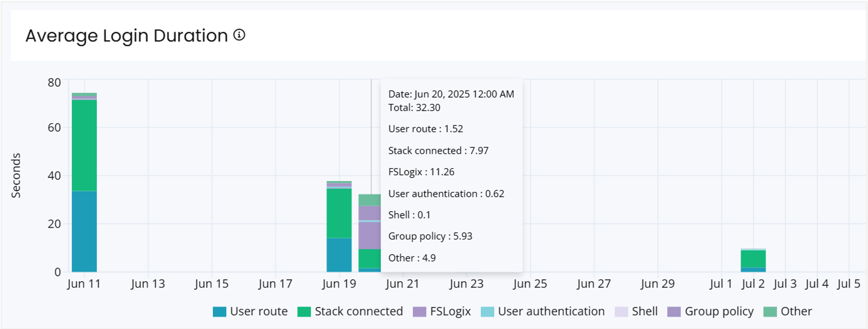Hide the Group policy series via legend
This screenshot has width=868, height=329.
tap(718, 312)
